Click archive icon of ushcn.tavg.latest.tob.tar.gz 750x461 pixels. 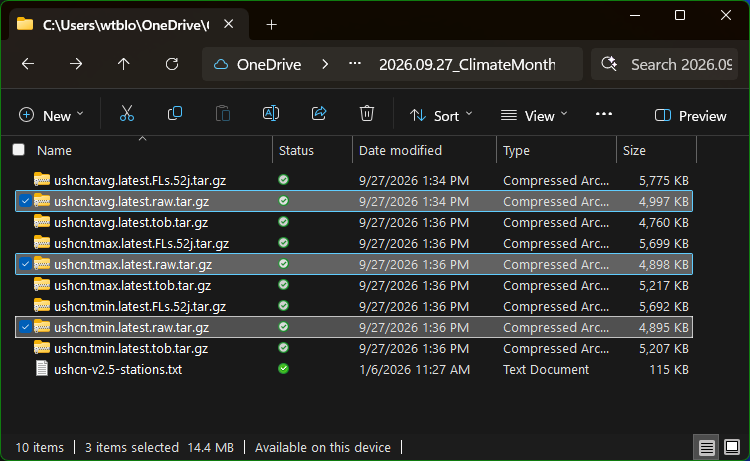tap(42, 222)
